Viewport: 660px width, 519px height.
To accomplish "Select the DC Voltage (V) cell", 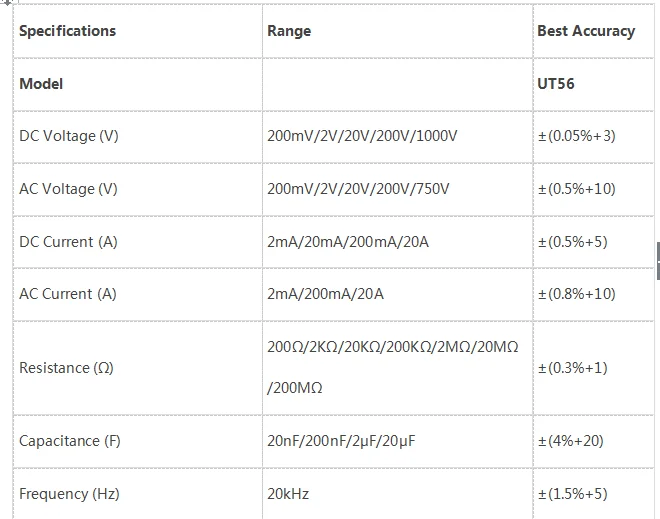I will pos(138,137).
